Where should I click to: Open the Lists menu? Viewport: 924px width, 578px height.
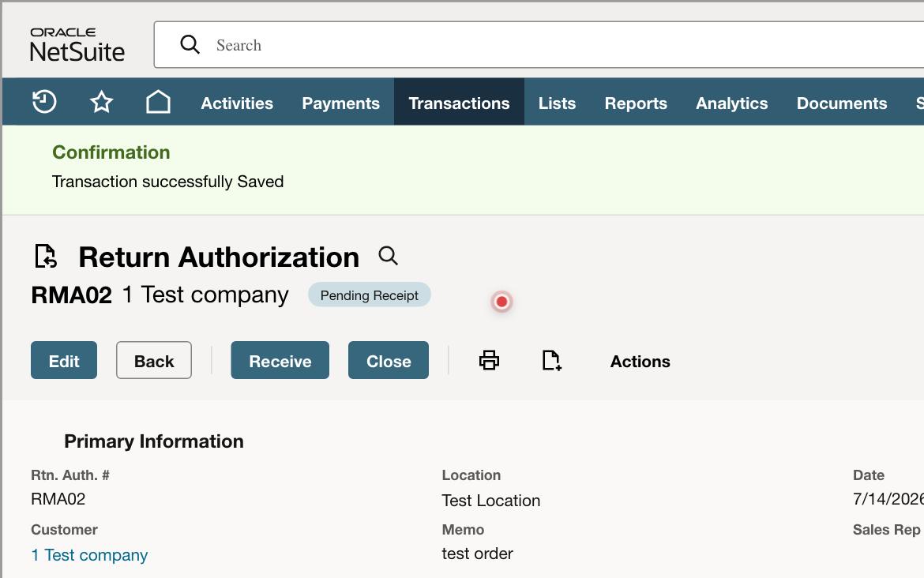click(557, 103)
